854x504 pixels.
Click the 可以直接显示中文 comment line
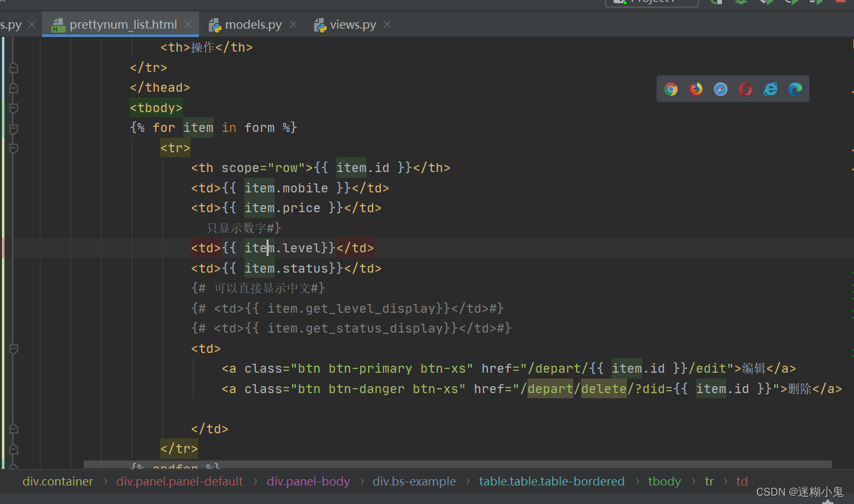pos(258,289)
